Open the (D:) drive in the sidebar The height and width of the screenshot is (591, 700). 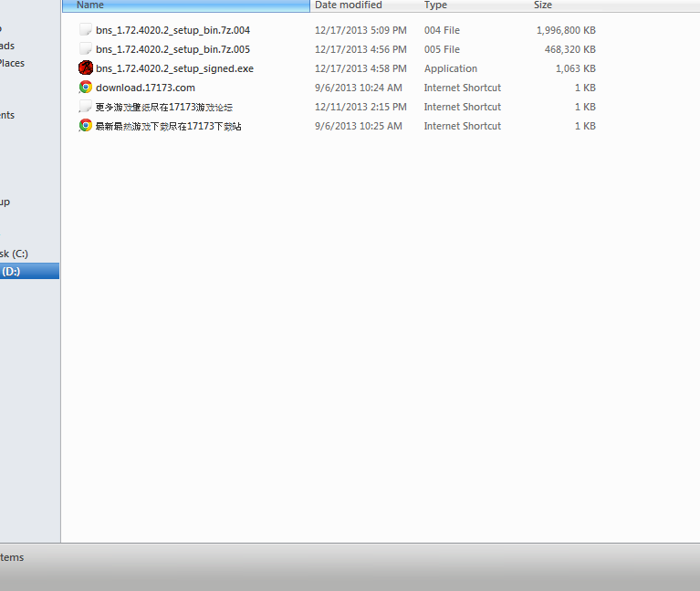[x=13, y=272]
